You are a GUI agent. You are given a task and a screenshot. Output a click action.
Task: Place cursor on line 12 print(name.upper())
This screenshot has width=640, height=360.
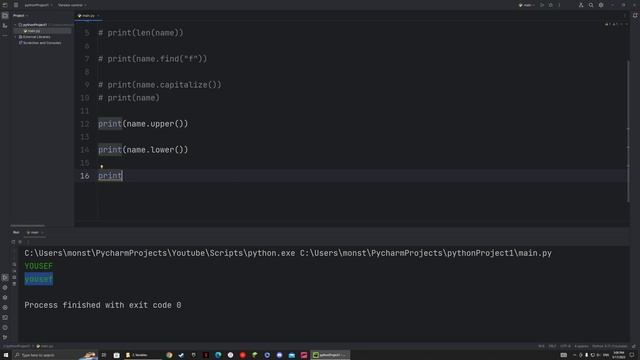(143, 124)
